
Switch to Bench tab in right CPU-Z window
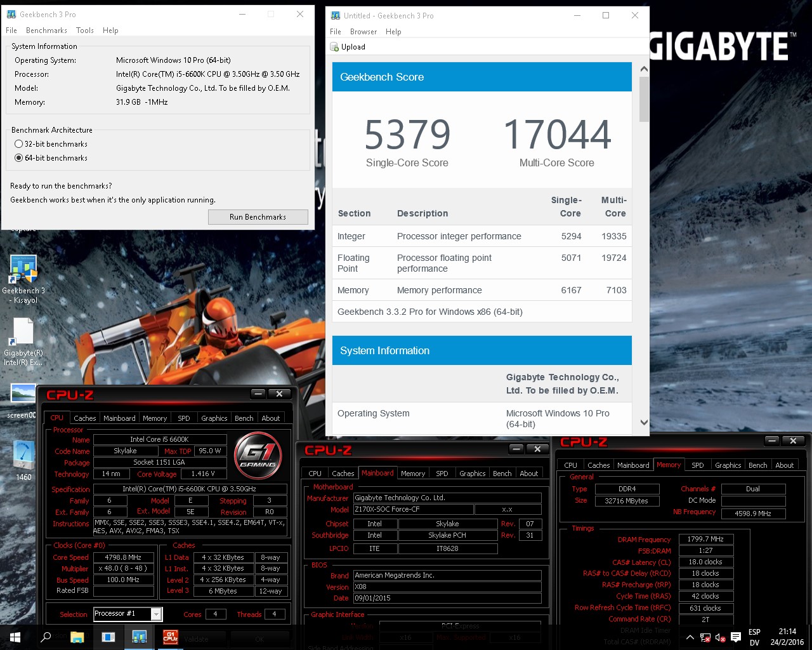(x=758, y=465)
